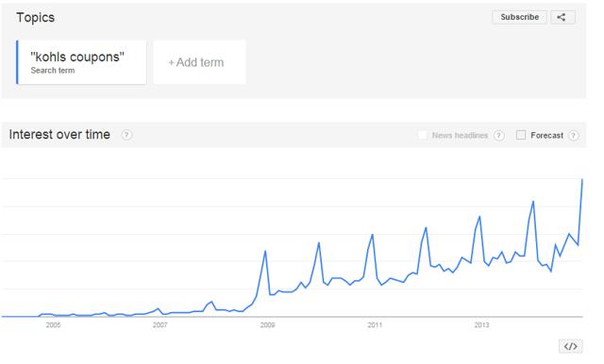Screen dimensions: 604x364
Task: Add a new term to compare
Action: coord(199,62)
